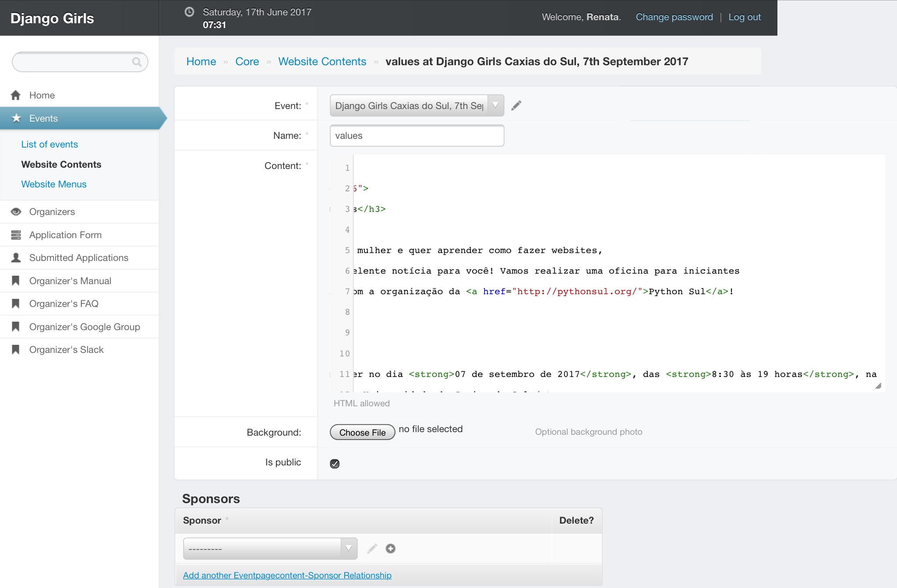
Task: Click the Application Form icon
Action: click(x=16, y=235)
